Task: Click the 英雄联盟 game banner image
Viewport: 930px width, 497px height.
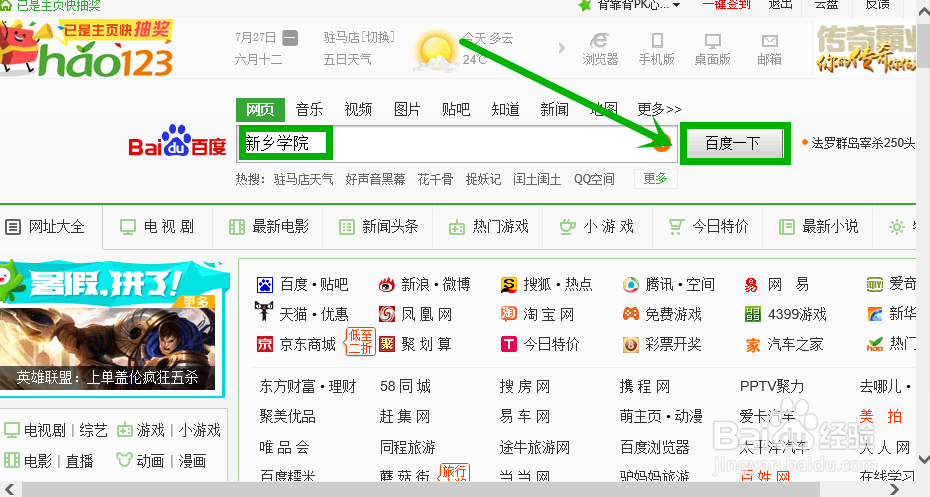Action: pyautogui.click(x=107, y=349)
